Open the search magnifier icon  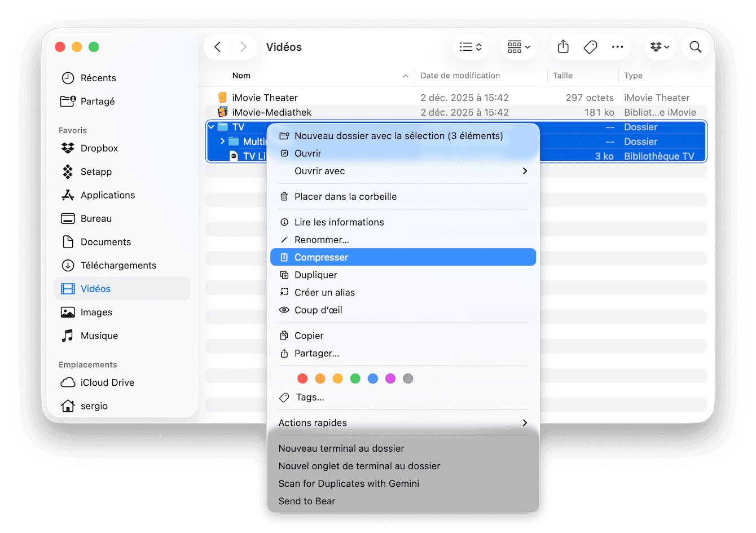click(x=695, y=47)
